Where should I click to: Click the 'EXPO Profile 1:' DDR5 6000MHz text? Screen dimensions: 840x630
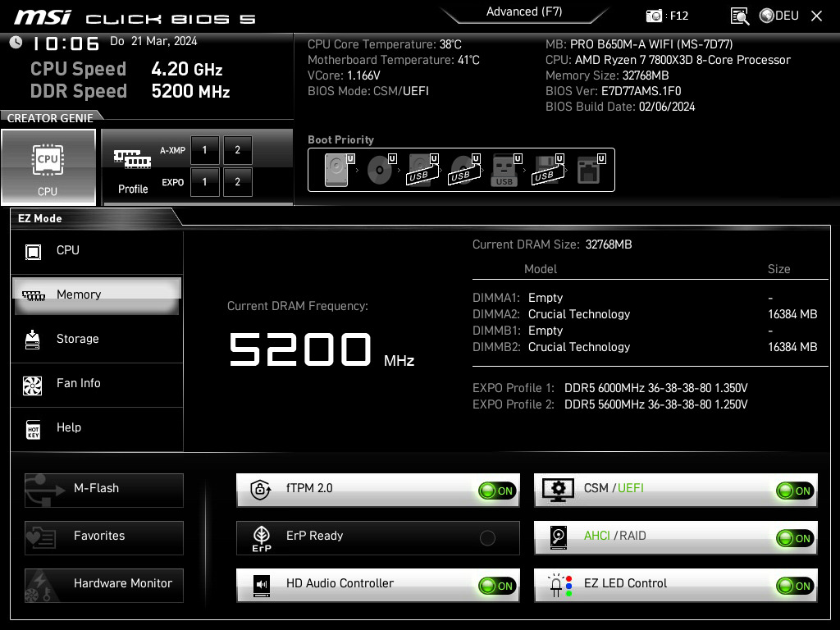click(609, 388)
